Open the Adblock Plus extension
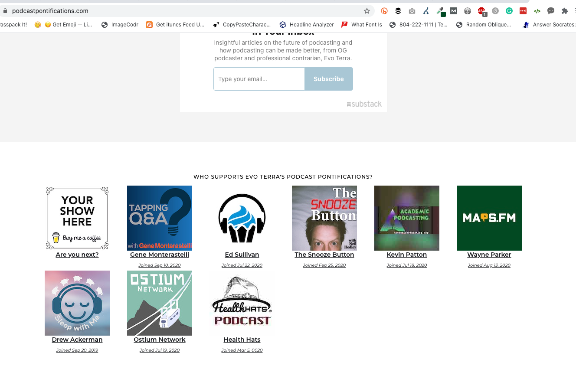 (482, 12)
